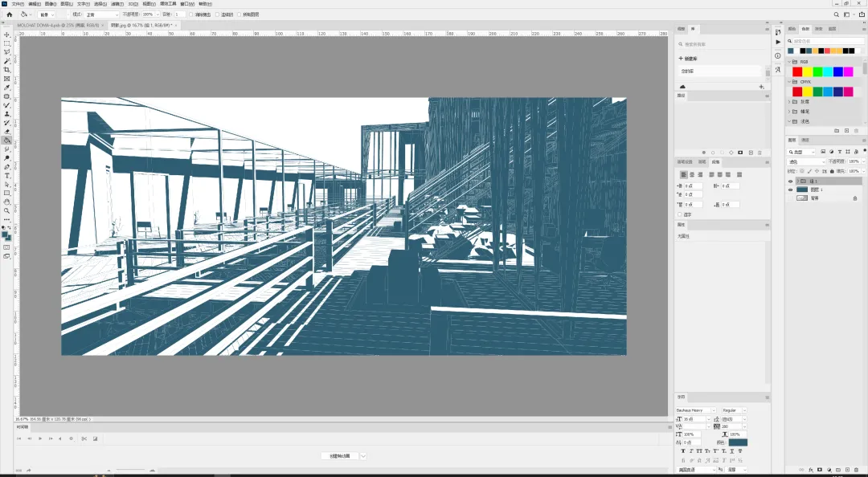Select the Zoom tool
The width and height of the screenshot is (868, 477).
click(6, 211)
